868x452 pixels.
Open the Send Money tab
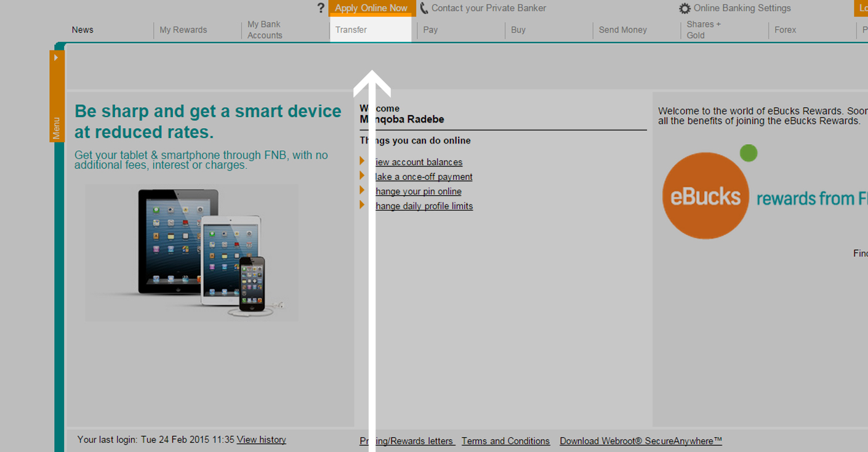coord(623,30)
